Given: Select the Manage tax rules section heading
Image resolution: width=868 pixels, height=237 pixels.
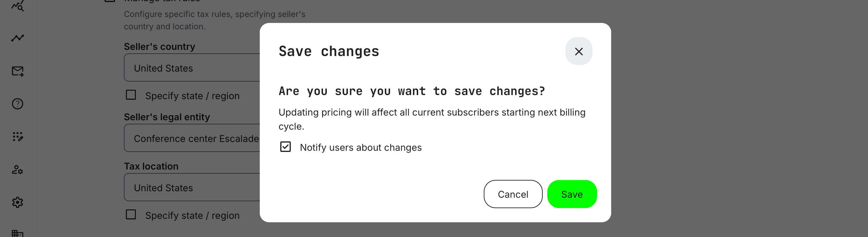Looking at the screenshot, I should click(x=162, y=1).
